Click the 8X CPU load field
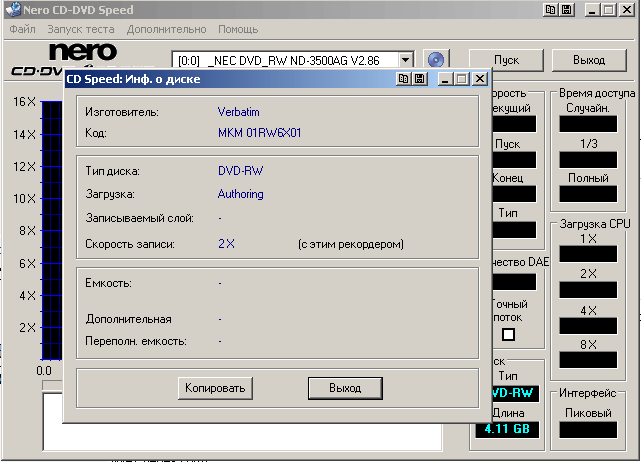Image resolution: width=641 pixels, height=462 pixels. coord(588,360)
